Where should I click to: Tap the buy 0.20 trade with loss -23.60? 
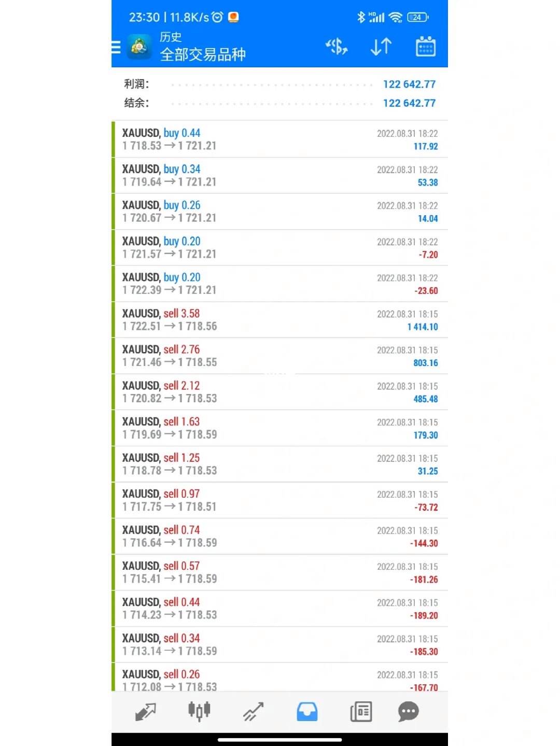(x=280, y=284)
